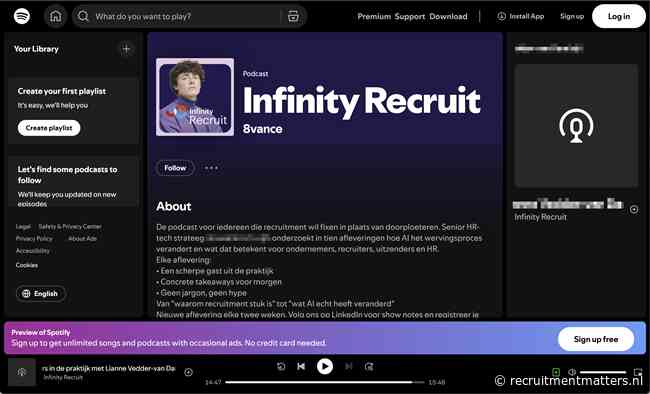Click Infinity Recruit under now playing title
This screenshot has width=650, height=394.
pos(63,377)
